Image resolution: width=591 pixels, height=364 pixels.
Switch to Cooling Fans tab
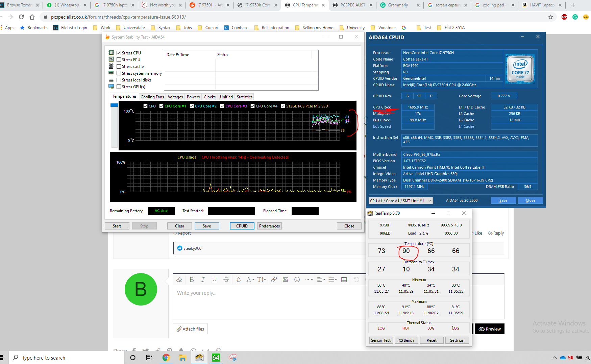(152, 97)
